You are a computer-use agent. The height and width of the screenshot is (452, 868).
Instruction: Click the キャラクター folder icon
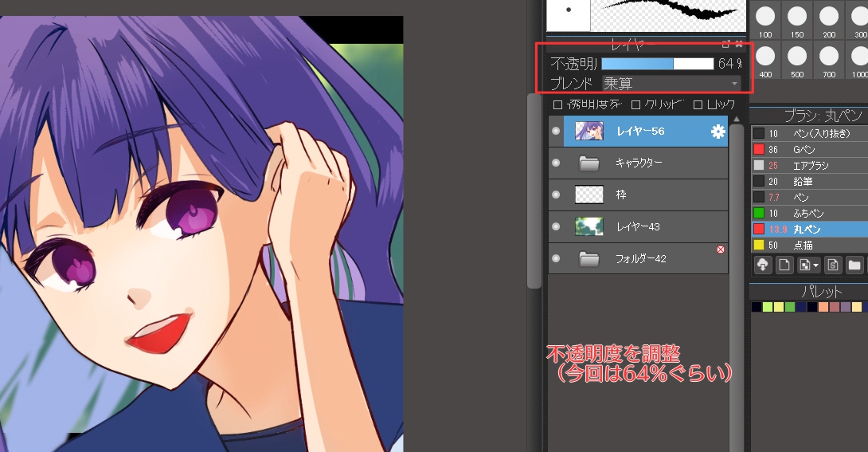tap(589, 163)
